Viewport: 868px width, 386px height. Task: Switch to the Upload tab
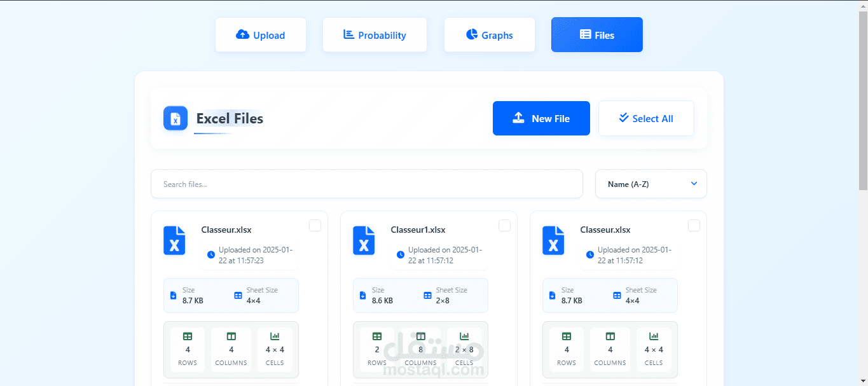(x=261, y=35)
